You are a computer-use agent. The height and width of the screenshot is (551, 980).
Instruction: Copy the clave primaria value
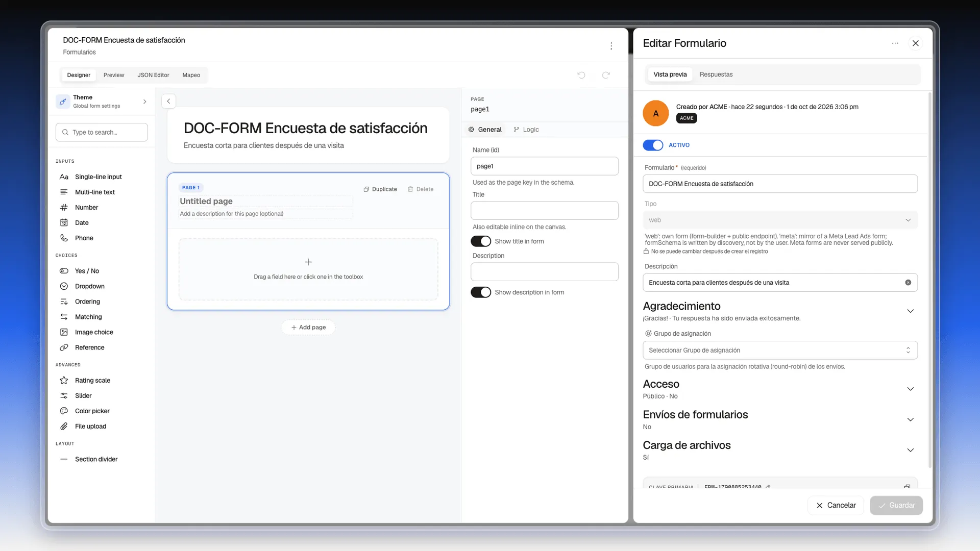click(x=907, y=487)
